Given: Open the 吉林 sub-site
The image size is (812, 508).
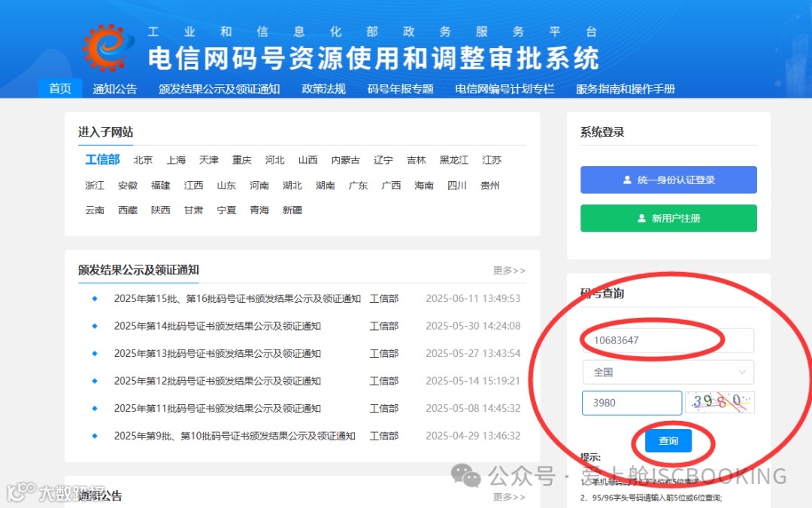Looking at the screenshot, I should coord(416,160).
